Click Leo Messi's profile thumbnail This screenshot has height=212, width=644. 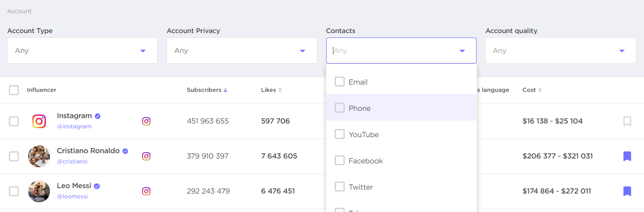[x=39, y=191]
